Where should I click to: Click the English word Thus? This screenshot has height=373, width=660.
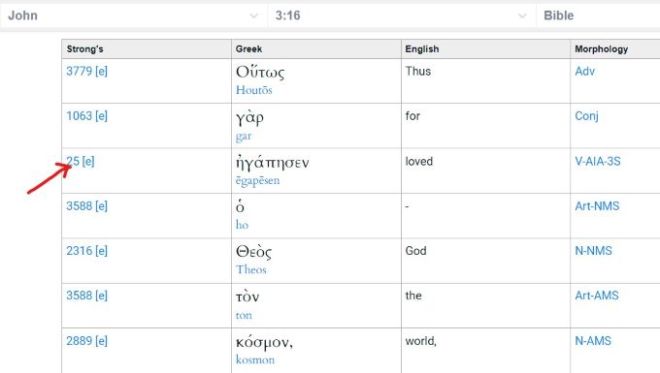click(418, 71)
